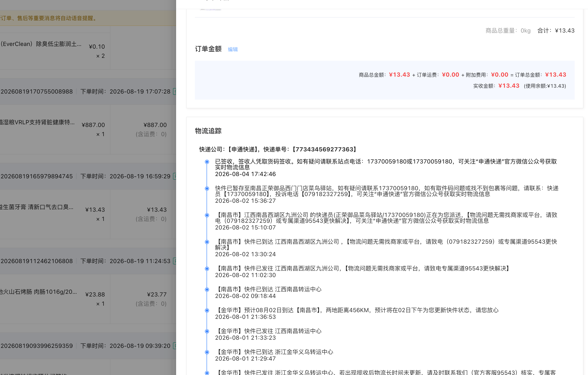Select the dot for 已发往 江西南昌转运中心

[207, 331]
